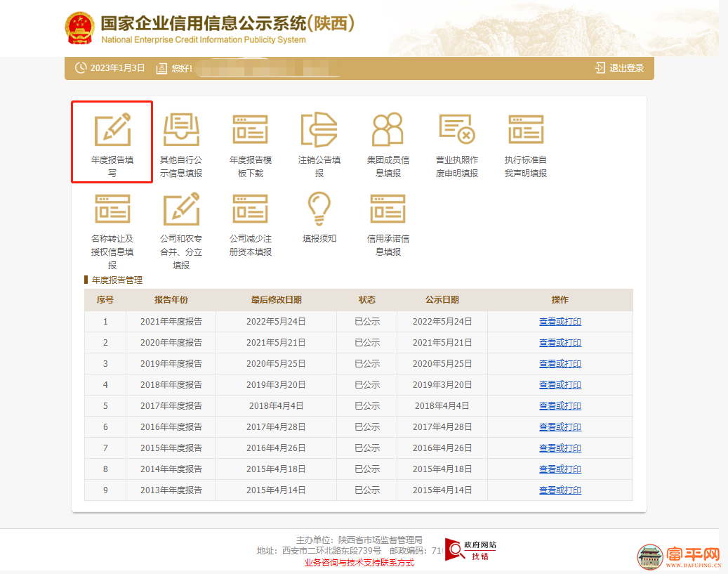The width and height of the screenshot is (728, 574).
Task: Click the clock icon beside the date
Action: tap(81, 68)
